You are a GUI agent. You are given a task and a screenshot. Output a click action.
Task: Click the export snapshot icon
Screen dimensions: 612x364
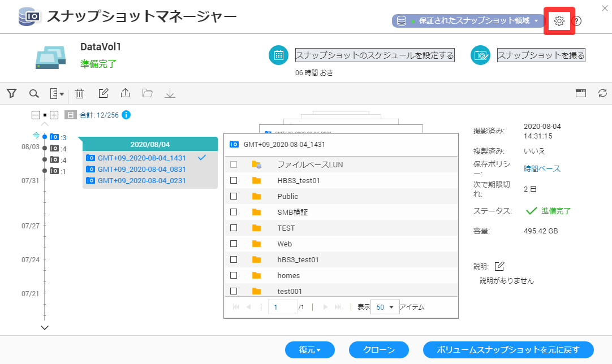pos(126,93)
